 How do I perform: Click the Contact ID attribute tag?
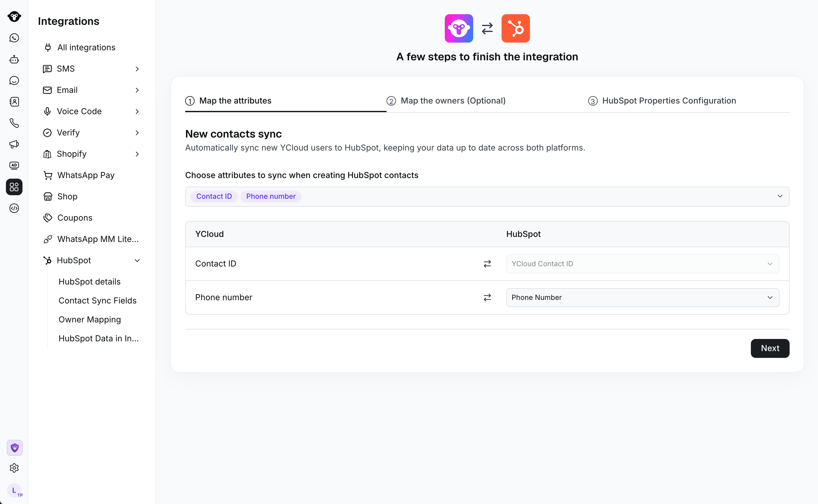[x=214, y=196]
